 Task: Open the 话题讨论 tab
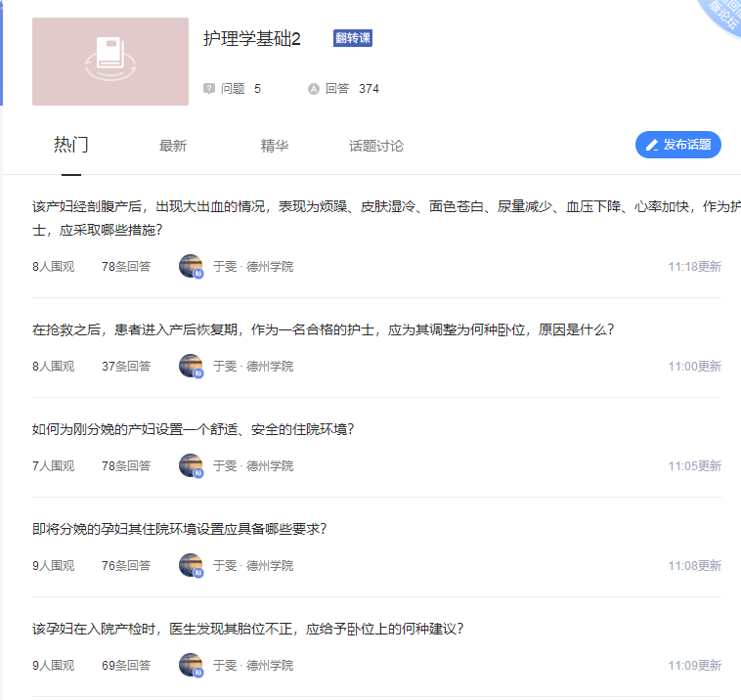(375, 146)
